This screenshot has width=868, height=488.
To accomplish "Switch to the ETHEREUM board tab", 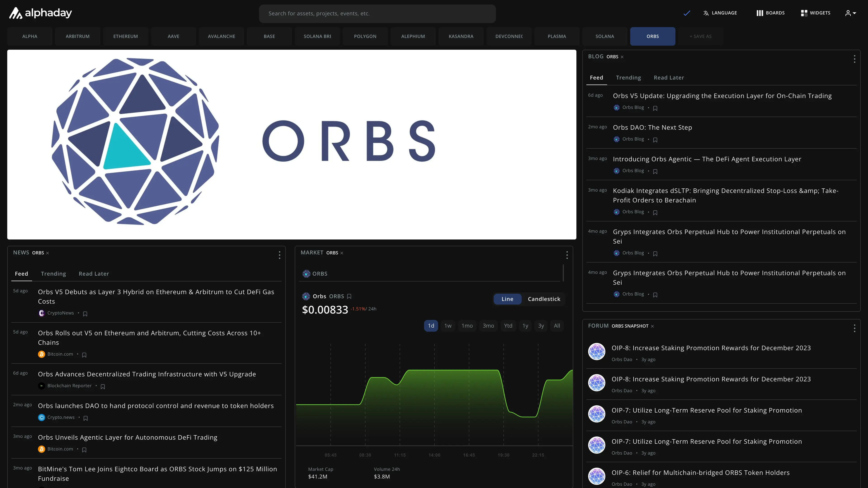I will (125, 36).
